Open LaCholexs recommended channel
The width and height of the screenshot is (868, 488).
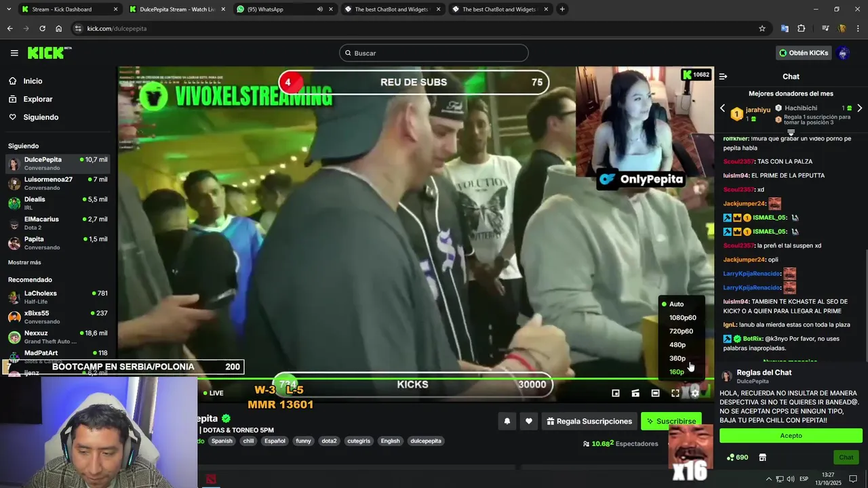[x=58, y=297]
